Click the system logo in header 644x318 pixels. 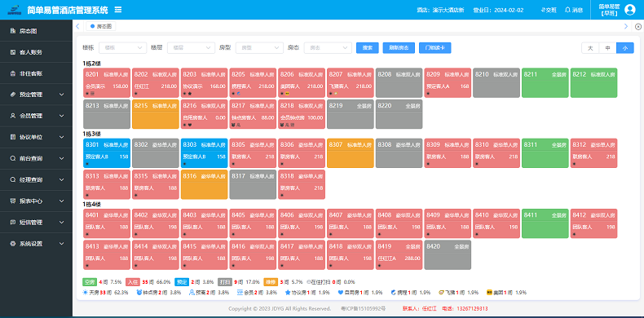pyautogui.click(x=14, y=10)
